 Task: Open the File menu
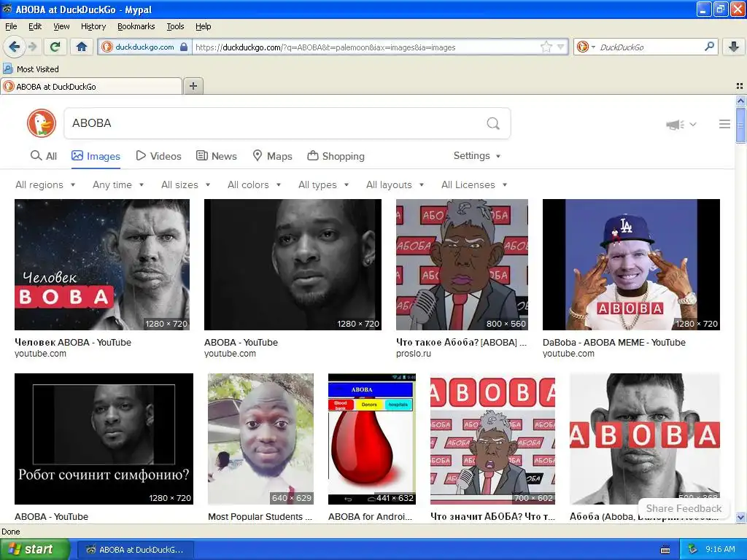coord(11,26)
